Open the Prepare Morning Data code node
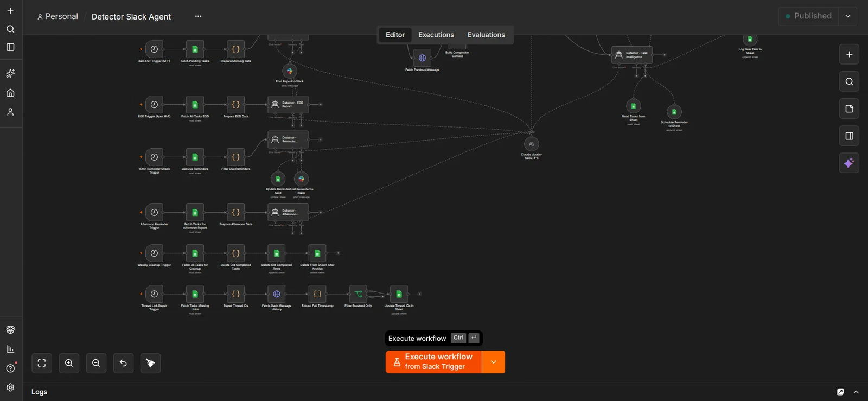The width and height of the screenshot is (868, 401). 235,49
